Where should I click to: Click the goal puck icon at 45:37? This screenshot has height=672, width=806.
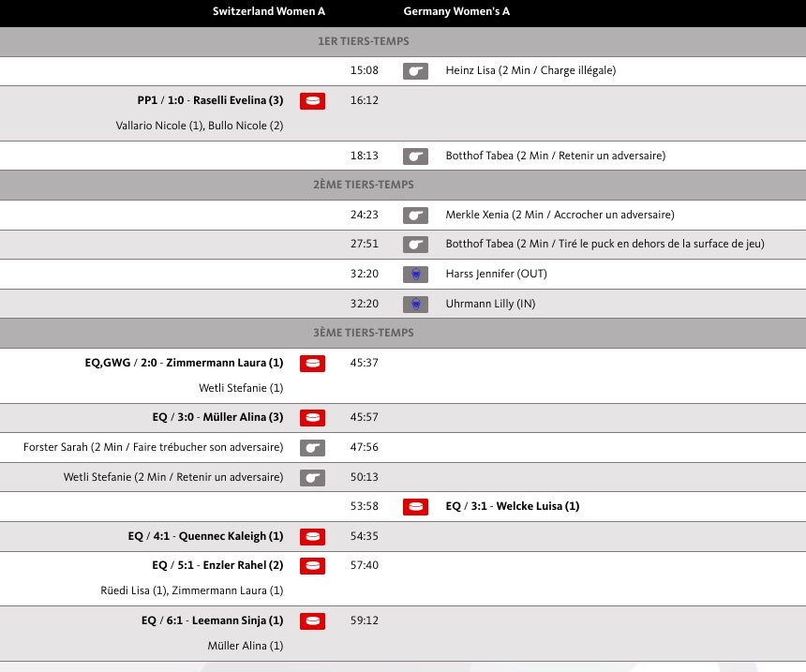coord(312,364)
